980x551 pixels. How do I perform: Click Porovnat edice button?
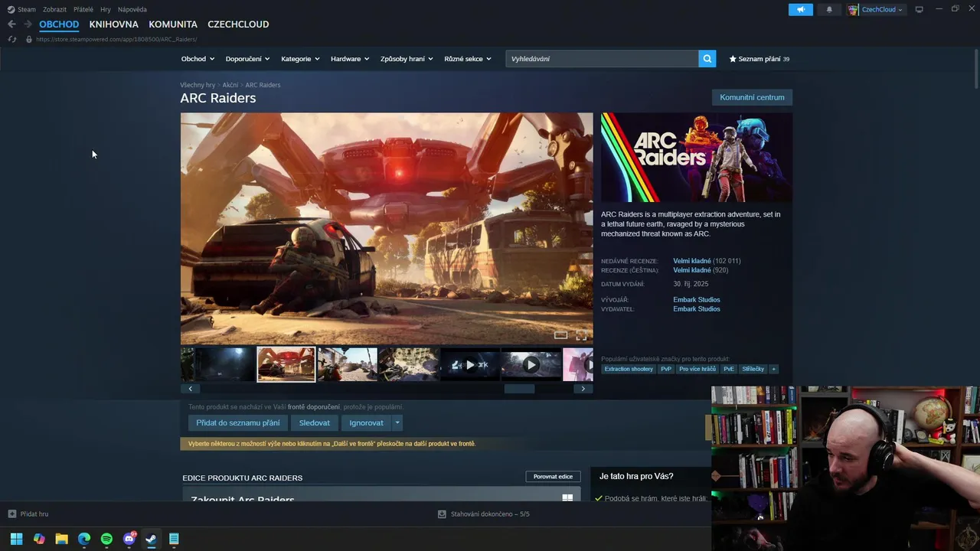click(x=553, y=476)
